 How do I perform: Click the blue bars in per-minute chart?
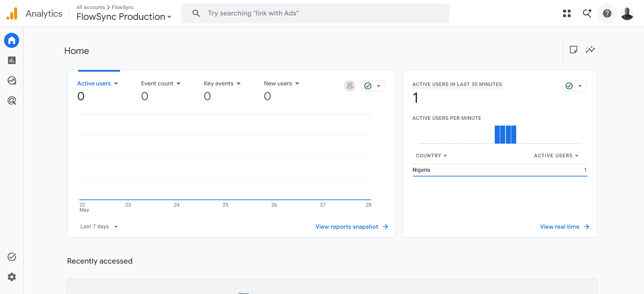[x=505, y=135]
